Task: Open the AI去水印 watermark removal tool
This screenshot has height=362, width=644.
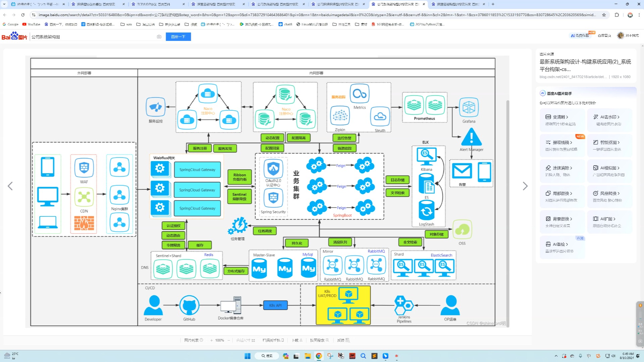Action: (609, 120)
